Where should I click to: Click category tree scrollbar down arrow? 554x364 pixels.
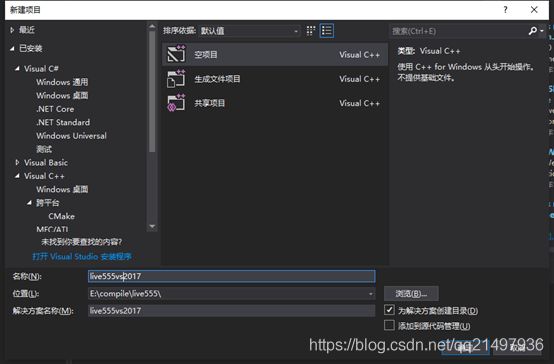click(152, 226)
